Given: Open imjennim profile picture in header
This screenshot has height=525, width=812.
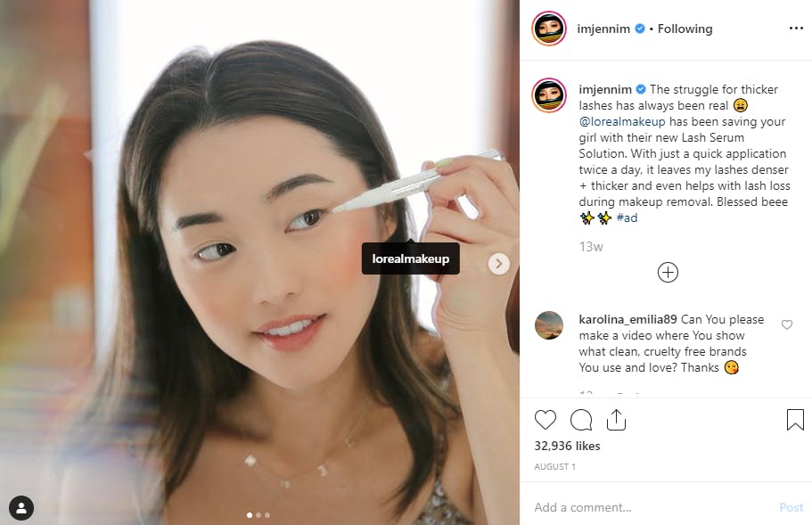Looking at the screenshot, I should (x=549, y=29).
